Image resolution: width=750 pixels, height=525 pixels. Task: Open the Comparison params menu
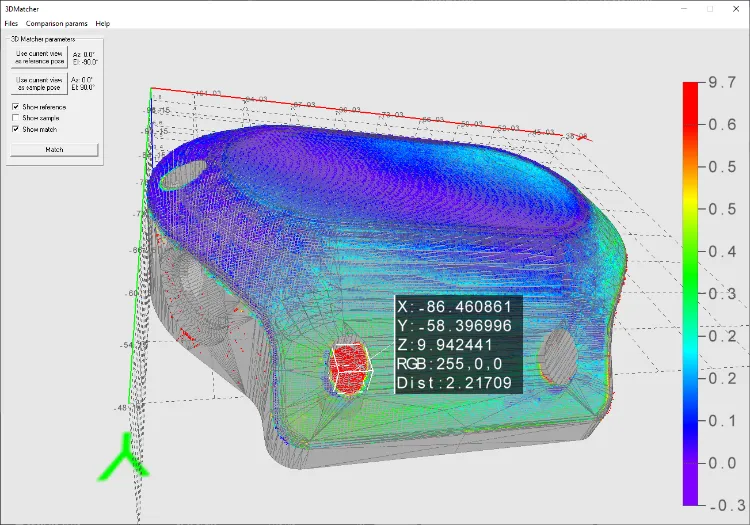tap(56, 23)
